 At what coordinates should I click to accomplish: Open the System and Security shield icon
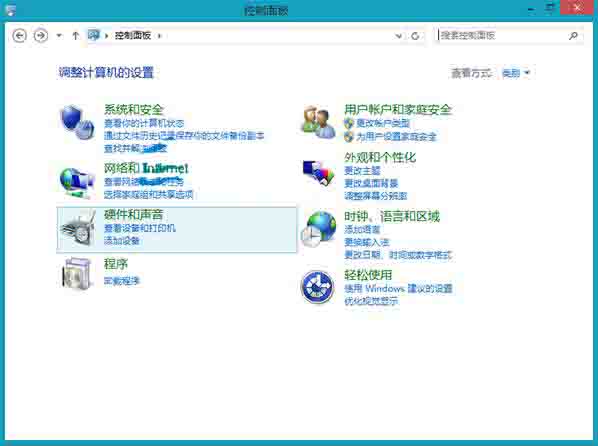coord(77,122)
